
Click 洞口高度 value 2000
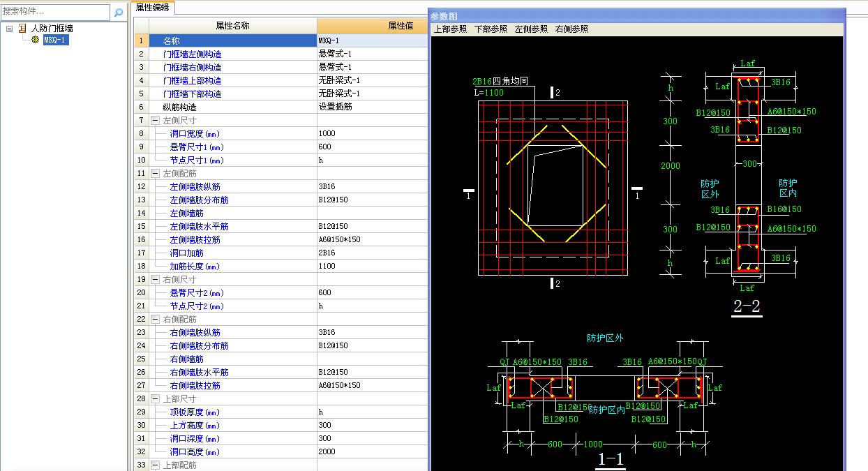tap(373, 452)
